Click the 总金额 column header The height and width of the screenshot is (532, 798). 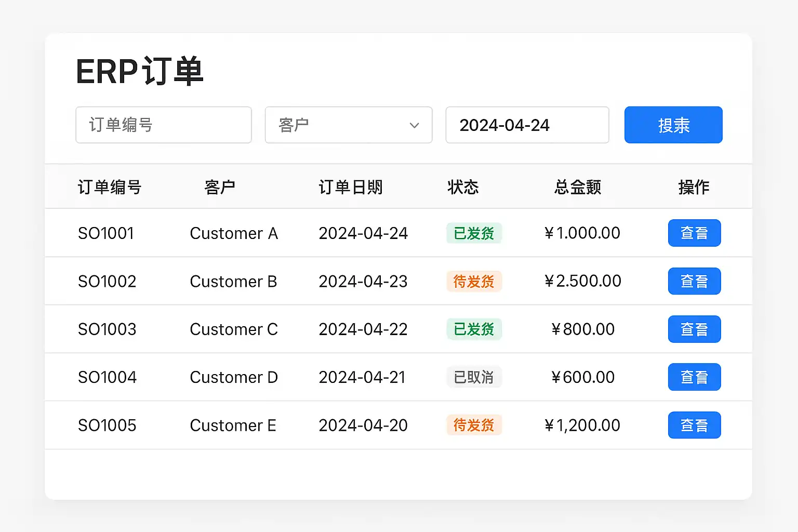(578, 187)
